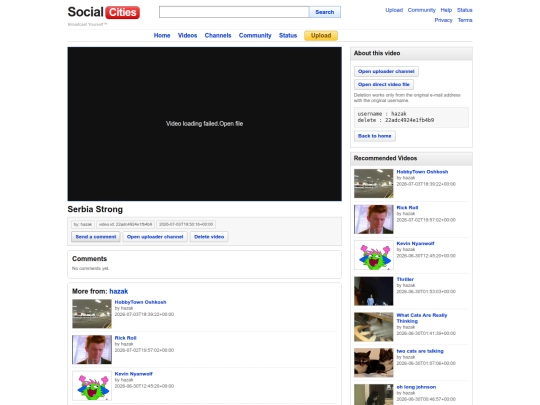Click the by: hazak tag under title

coord(83,224)
